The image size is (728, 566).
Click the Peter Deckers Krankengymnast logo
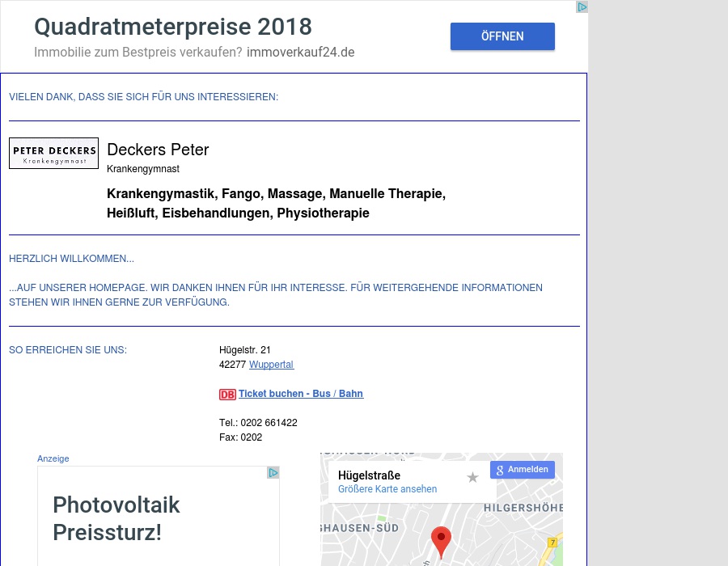coord(53,153)
